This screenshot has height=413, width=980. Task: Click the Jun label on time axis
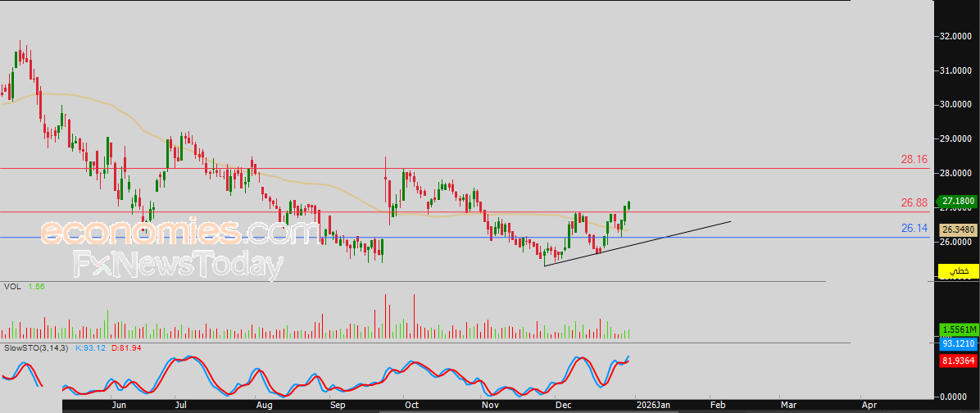coord(119,405)
